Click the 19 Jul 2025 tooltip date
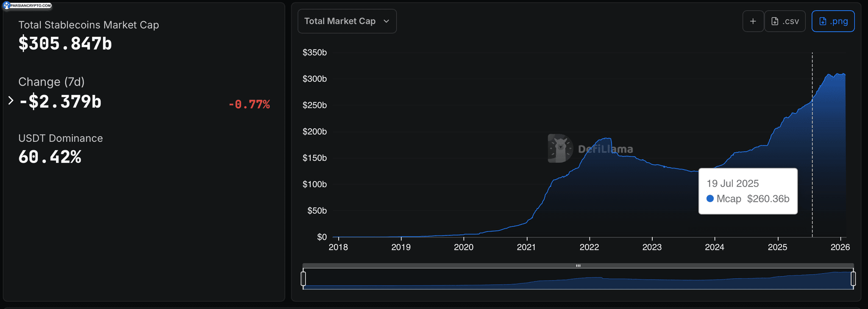868x309 pixels. pyautogui.click(x=732, y=183)
